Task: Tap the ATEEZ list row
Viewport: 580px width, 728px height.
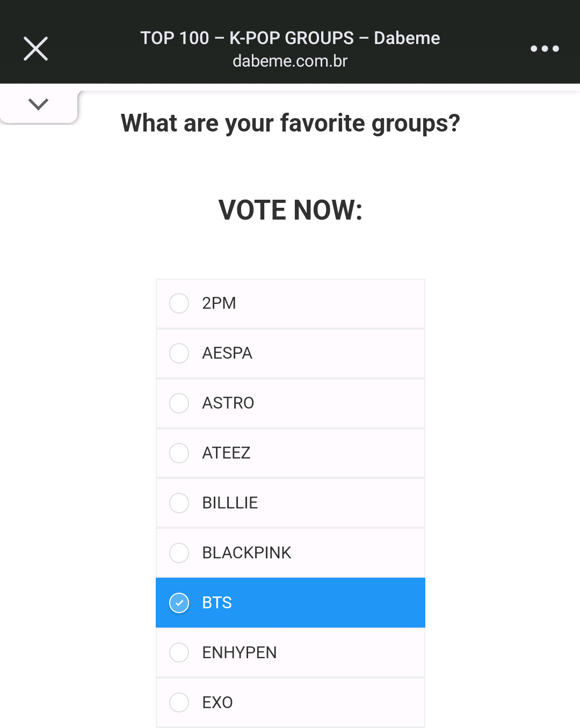Action: tap(290, 453)
